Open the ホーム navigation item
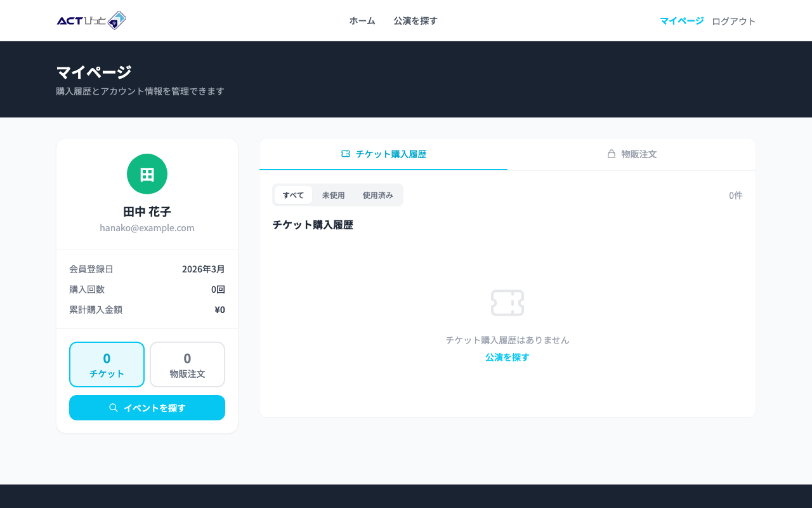This screenshot has height=508, width=812. click(362, 20)
